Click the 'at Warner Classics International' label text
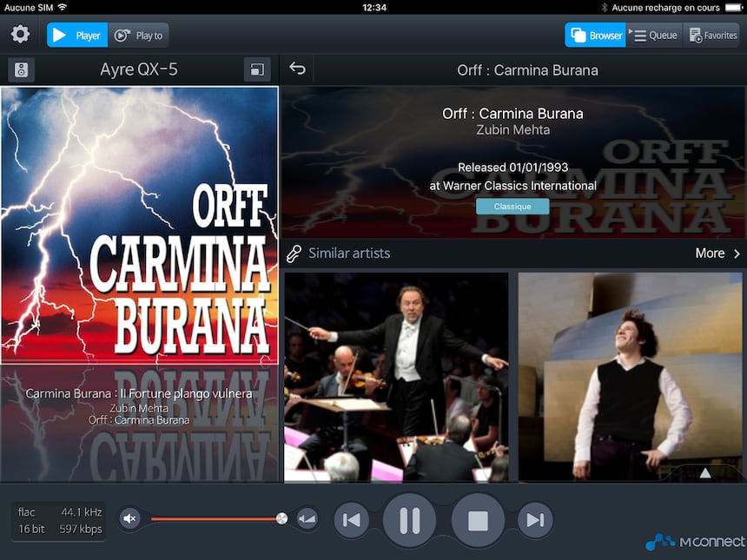 click(512, 185)
